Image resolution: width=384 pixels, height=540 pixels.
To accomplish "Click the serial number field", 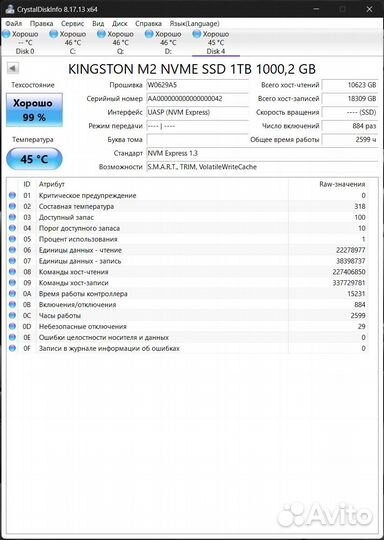I will [x=197, y=98].
